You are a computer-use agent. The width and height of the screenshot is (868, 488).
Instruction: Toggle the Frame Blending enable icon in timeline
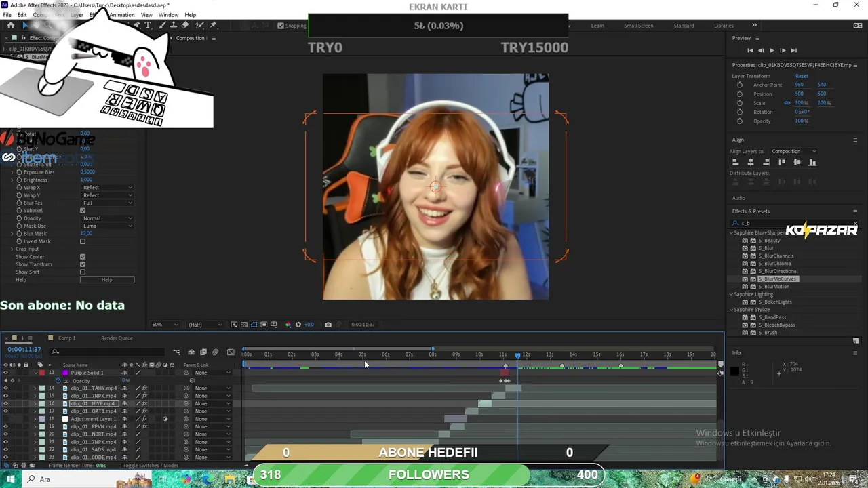(203, 352)
